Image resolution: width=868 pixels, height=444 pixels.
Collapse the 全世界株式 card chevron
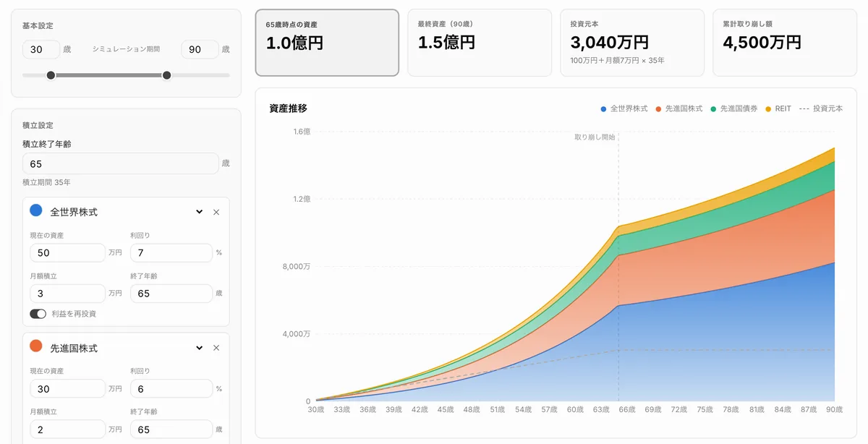[200, 212]
